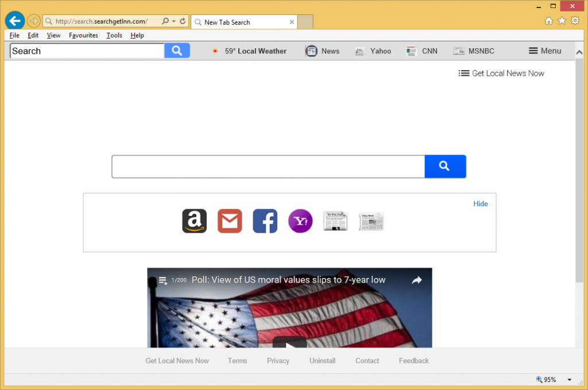Click the footer Get Local News Now link

[x=177, y=361]
